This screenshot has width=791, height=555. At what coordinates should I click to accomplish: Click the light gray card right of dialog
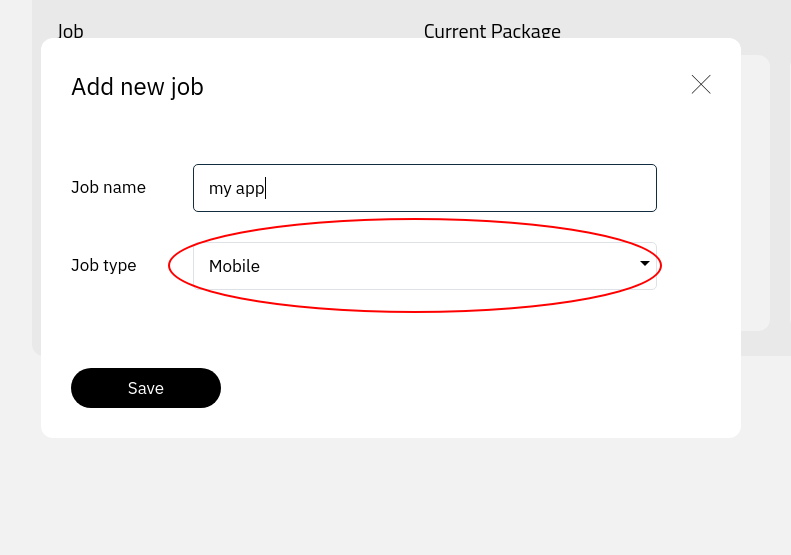(x=755, y=190)
